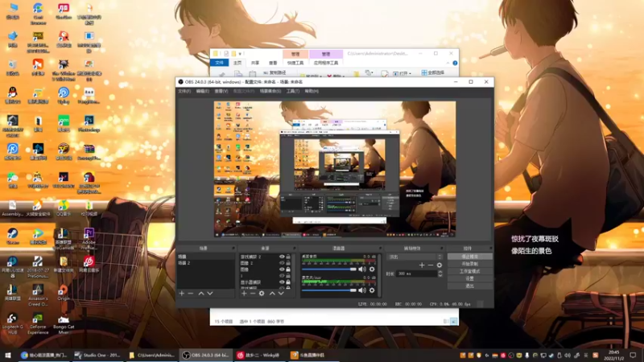This screenshot has width=644, height=362.
Task: Toggle lock on 图像 source
Action: [x=288, y=269]
